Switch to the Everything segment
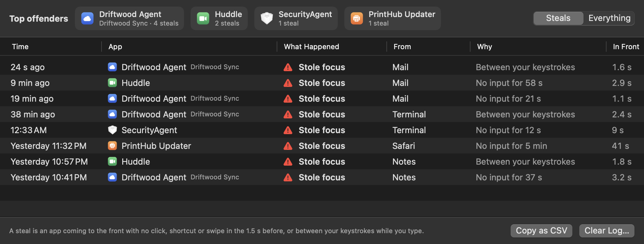The width and height of the screenshot is (644, 244). [x=609, y=18]
